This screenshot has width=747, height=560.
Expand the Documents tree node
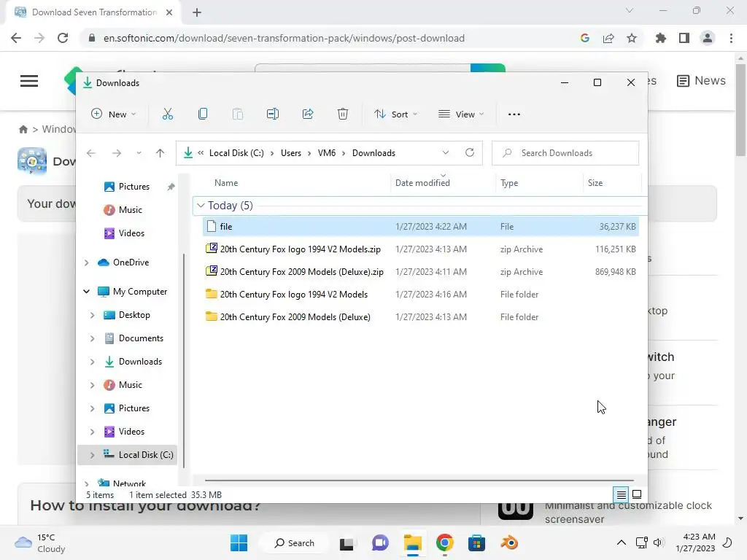[x=93, y=338]
